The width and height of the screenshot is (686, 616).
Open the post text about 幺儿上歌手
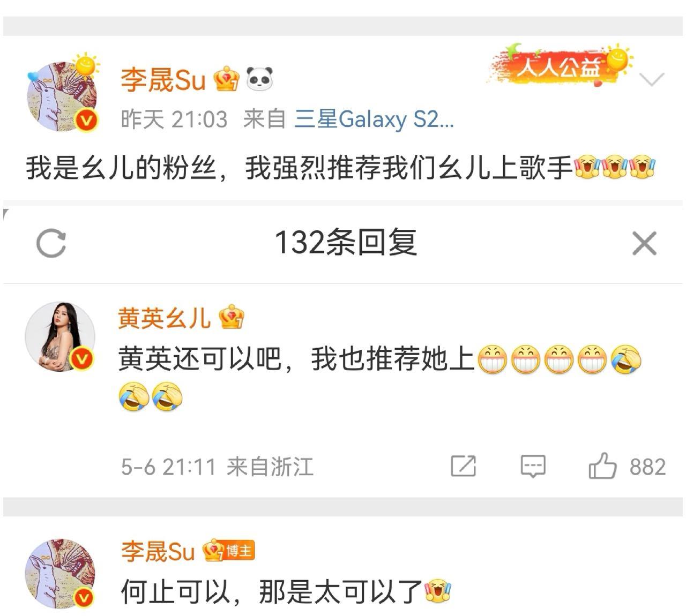(341, 167)
